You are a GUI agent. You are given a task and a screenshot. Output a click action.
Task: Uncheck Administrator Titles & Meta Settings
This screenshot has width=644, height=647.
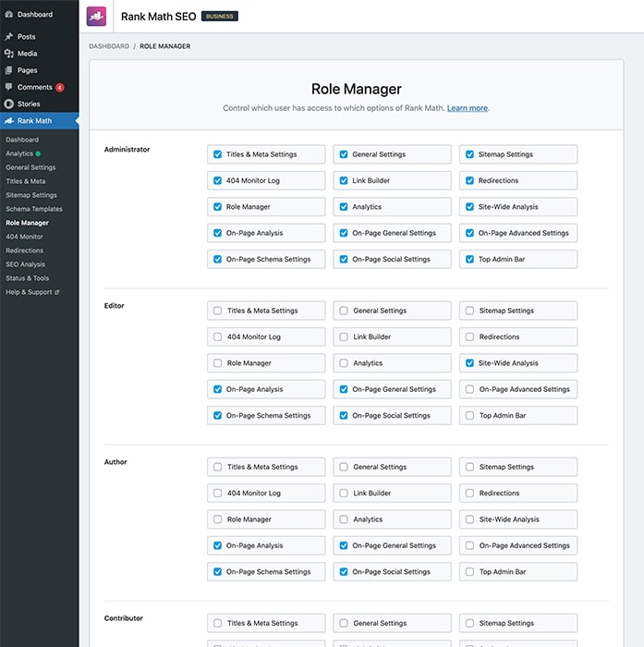click(217, 154)
